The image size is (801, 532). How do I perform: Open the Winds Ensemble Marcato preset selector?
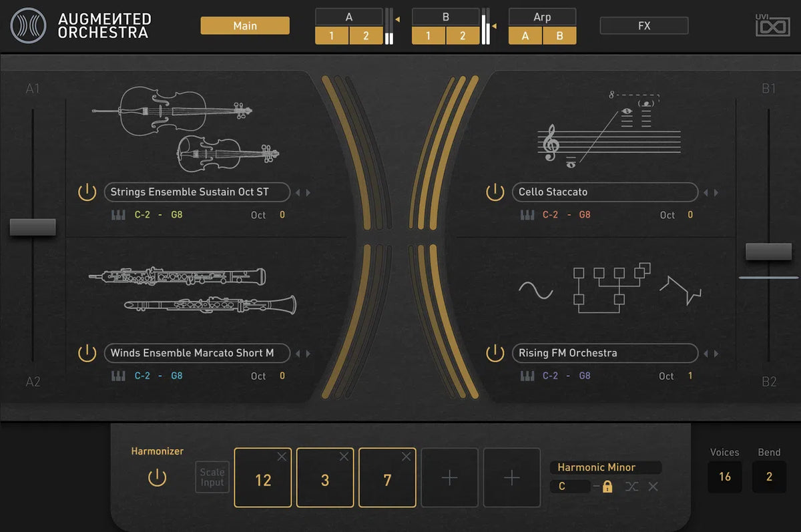coord(196,353)
